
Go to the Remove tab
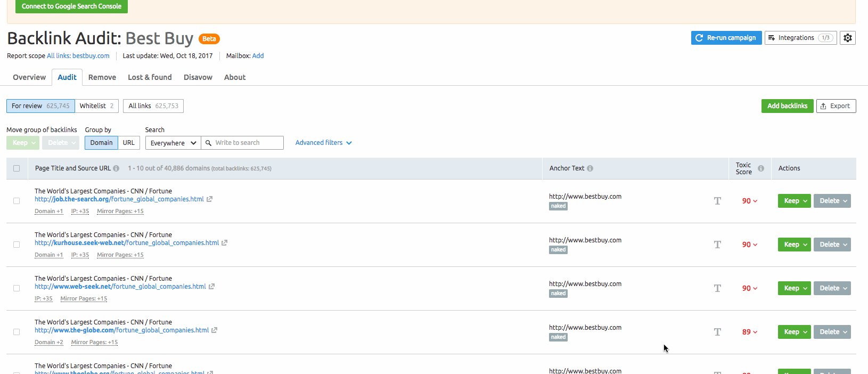click(102, 77)
